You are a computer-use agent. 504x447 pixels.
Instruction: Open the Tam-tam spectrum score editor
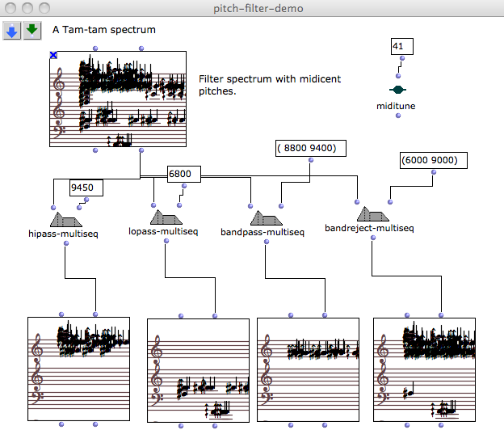pos(118,99)
